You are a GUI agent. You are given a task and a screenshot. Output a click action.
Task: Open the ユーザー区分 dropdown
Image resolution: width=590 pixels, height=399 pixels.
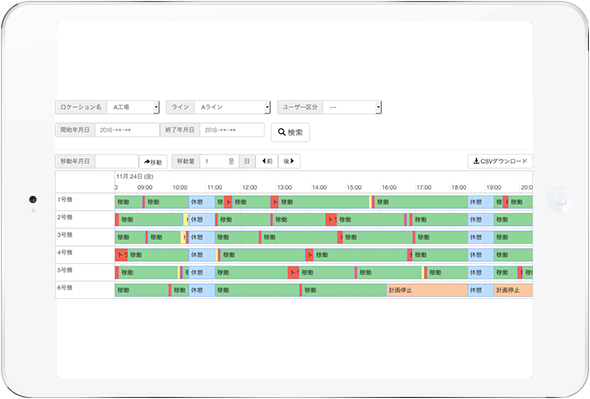tap(352, 107)
